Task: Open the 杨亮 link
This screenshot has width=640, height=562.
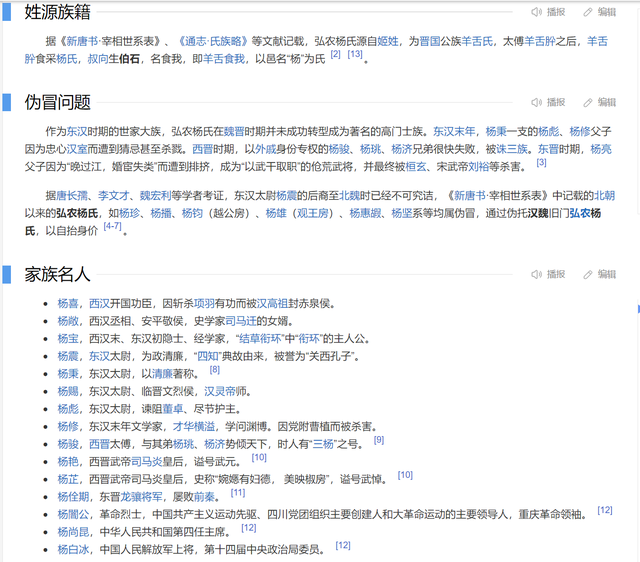Action: pos(601,149)
